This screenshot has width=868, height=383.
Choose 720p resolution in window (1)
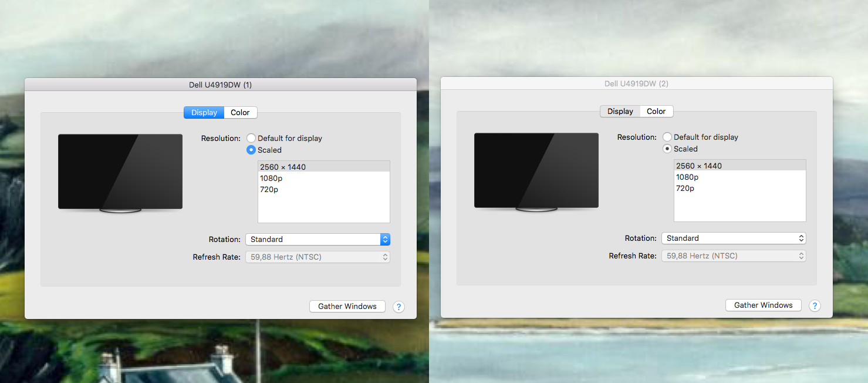pos(324,189)
